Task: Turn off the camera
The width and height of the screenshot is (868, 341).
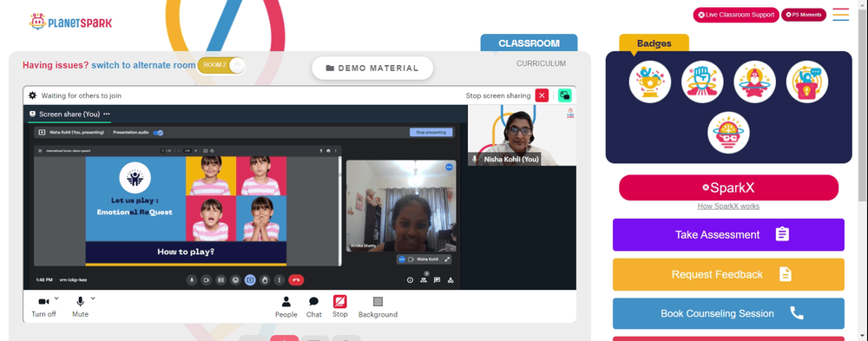Action: click(x=43, y=306)
